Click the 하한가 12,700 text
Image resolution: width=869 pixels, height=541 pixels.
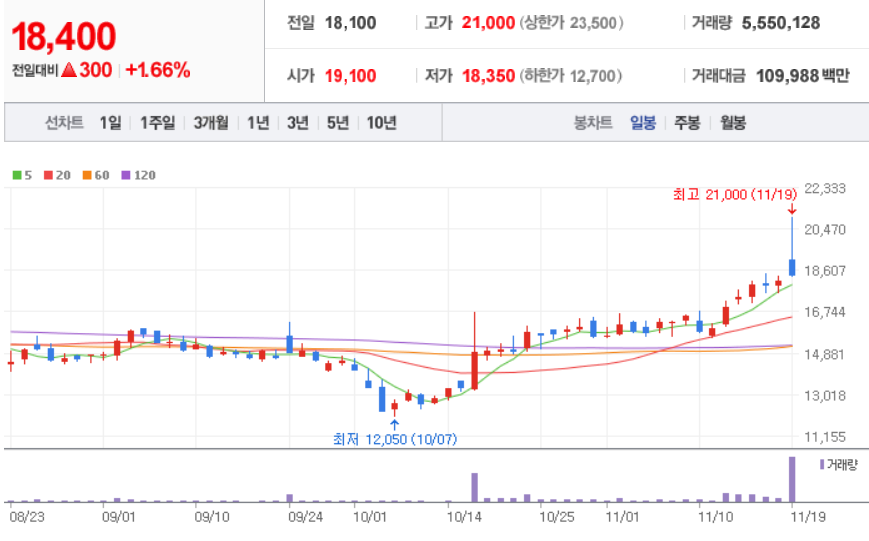coord(571,75)
